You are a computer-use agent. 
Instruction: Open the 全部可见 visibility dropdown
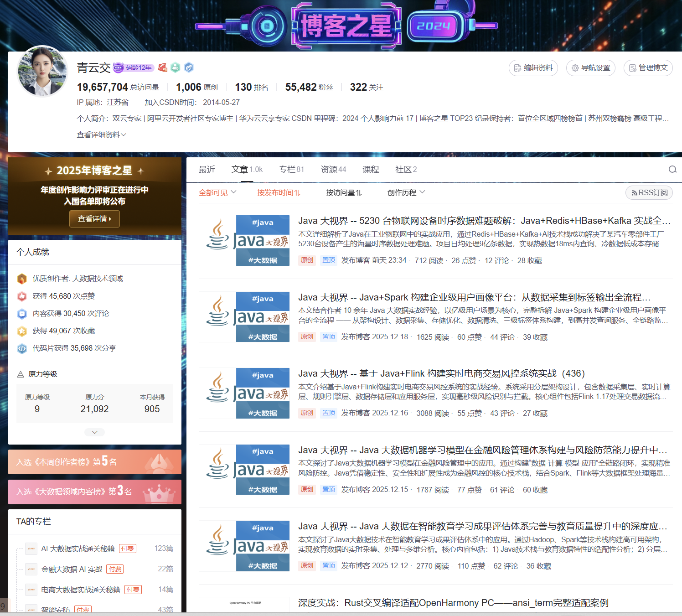(217, 192)
